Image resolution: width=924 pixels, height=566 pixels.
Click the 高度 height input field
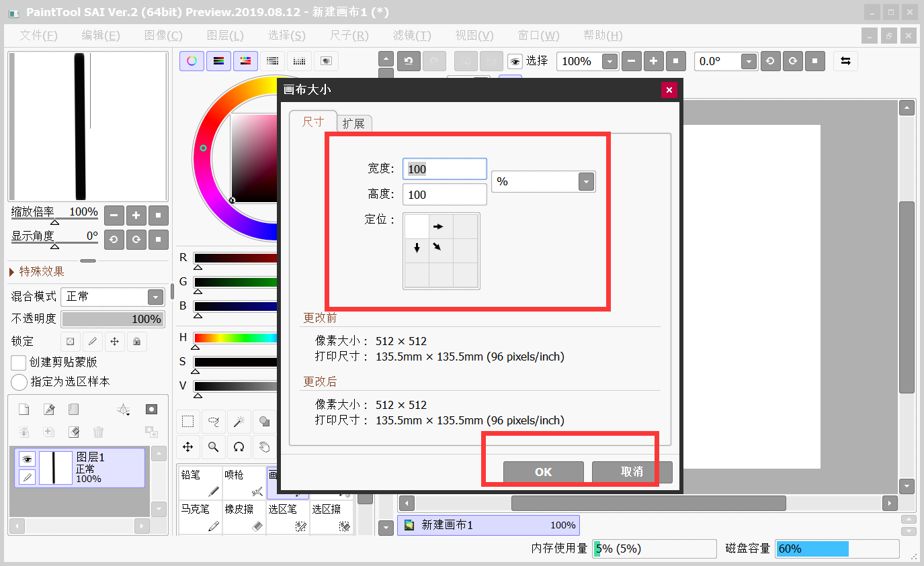coord(445,195)
